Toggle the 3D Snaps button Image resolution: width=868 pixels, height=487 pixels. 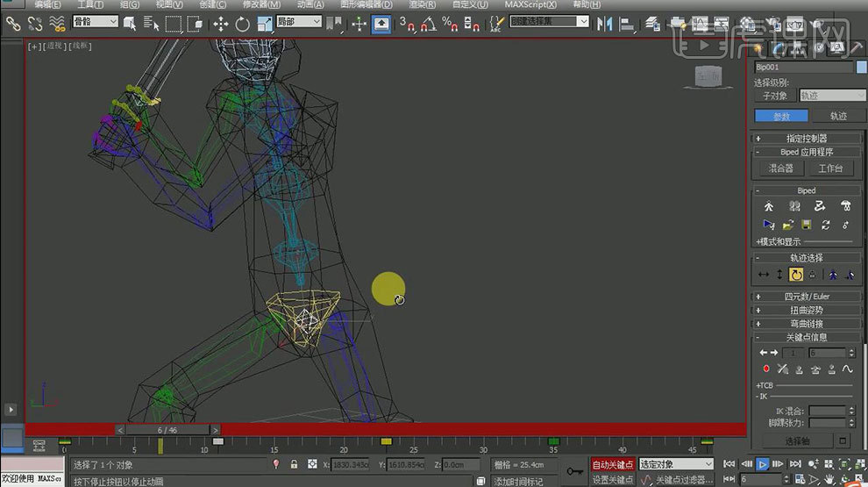tap(407, 24)
